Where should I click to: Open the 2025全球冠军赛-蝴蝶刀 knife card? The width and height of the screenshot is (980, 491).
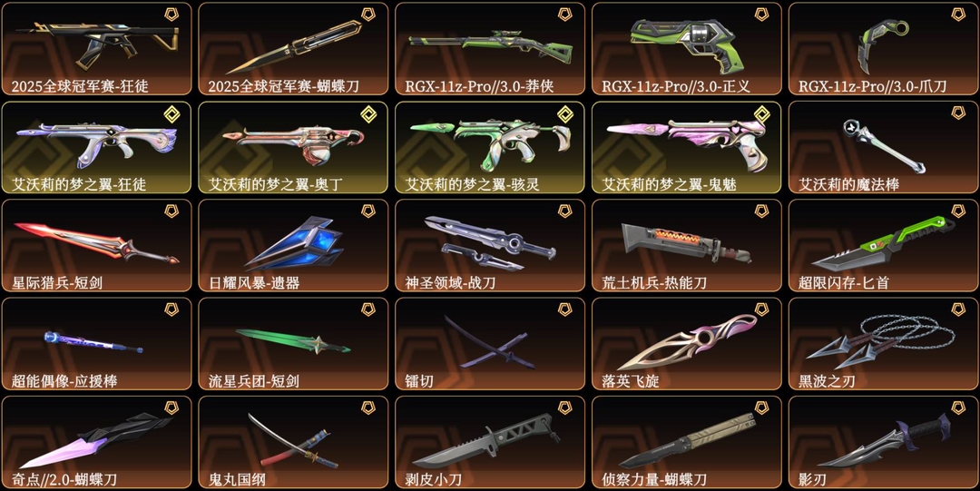coord(293,49)
